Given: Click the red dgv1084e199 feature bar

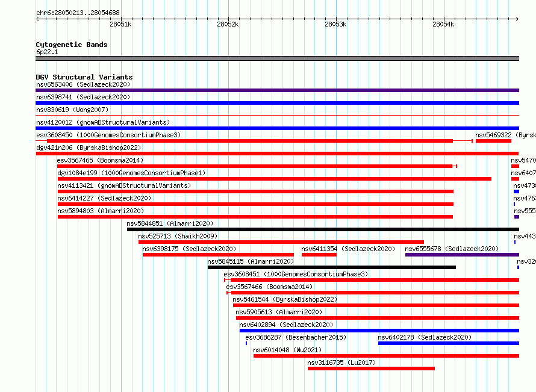Looking at the screenshot, I should coord(275,179).
